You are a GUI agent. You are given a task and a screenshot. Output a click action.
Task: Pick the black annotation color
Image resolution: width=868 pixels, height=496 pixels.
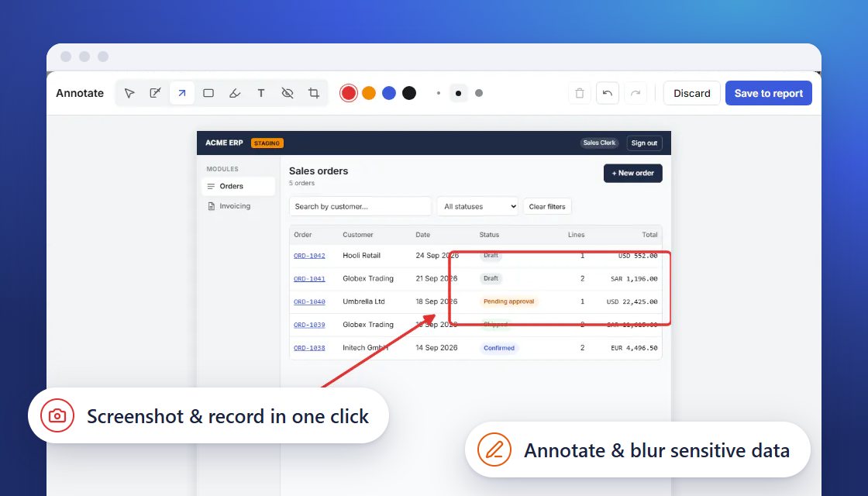point(409,93)
